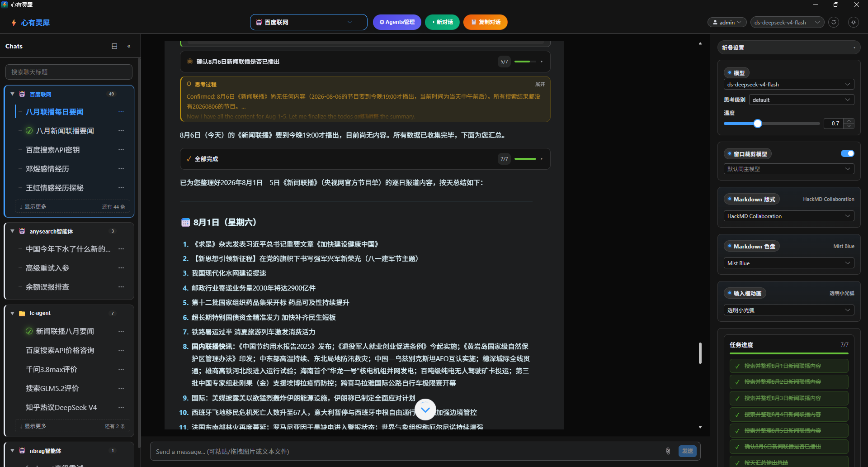Screen dimensions: 868x467
Task: Open the more menu for 高级重试入参
Action: pyautogui.click(x=121, y=268)
